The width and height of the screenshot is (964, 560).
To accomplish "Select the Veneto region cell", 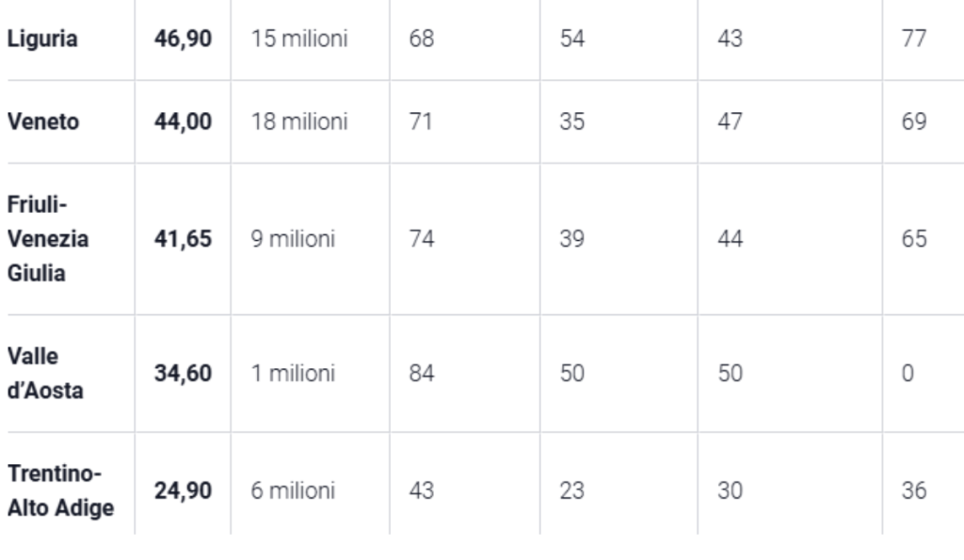I will click(43, 122).
